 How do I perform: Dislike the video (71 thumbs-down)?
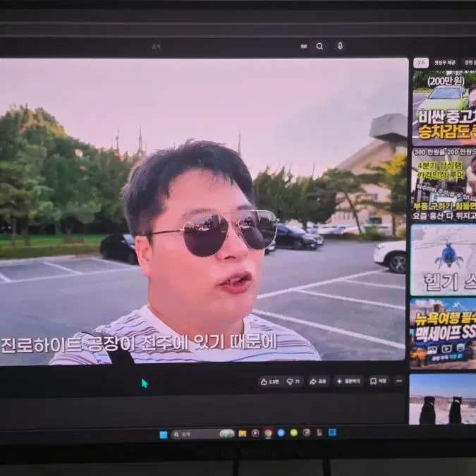(x=293, y=382)
